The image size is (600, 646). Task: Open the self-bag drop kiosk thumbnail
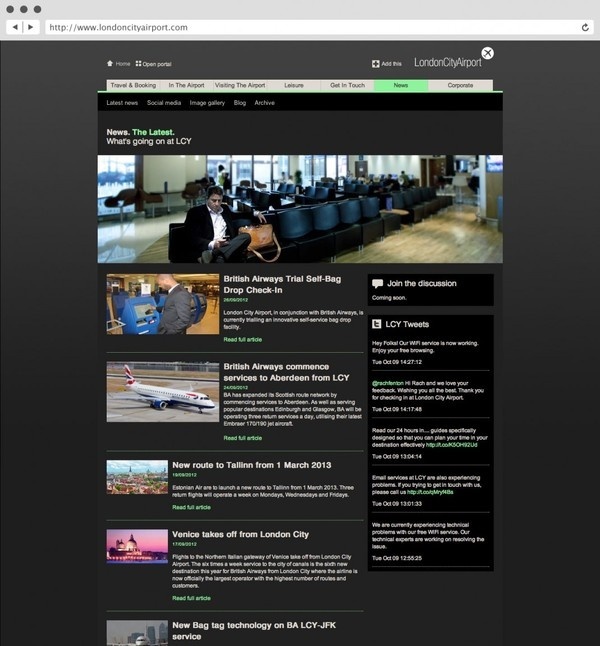tap(163, 304)
